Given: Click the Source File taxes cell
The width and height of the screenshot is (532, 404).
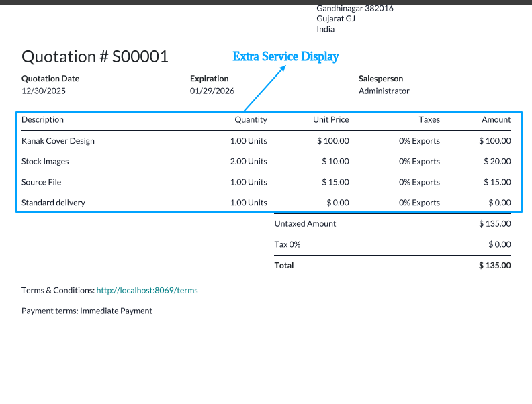Looking at the screenshot, I should coord(419,182).
